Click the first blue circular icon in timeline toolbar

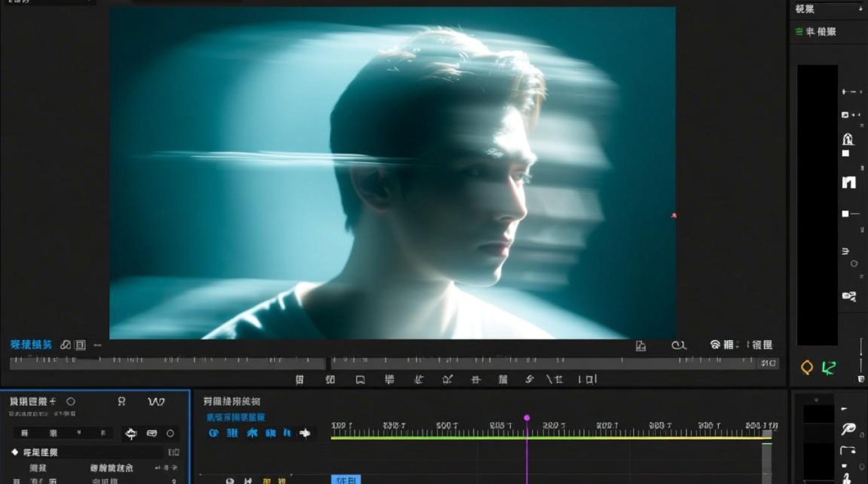click(213, 433)
